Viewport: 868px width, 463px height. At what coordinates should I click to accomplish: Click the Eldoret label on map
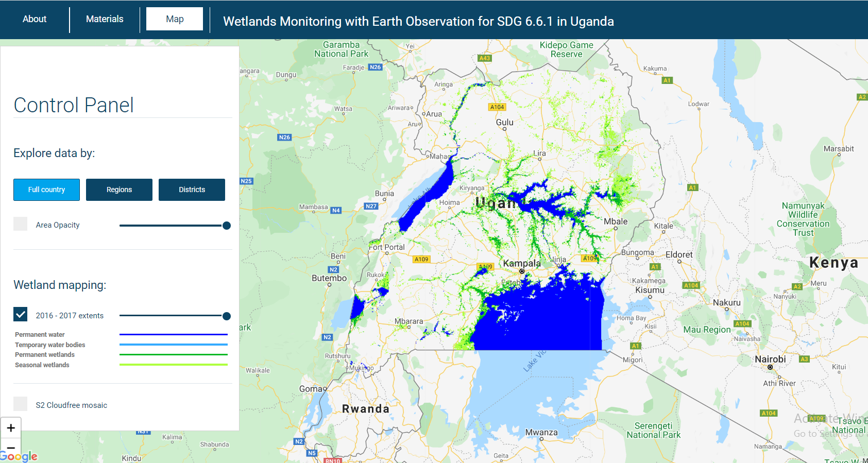coord(679,254)
